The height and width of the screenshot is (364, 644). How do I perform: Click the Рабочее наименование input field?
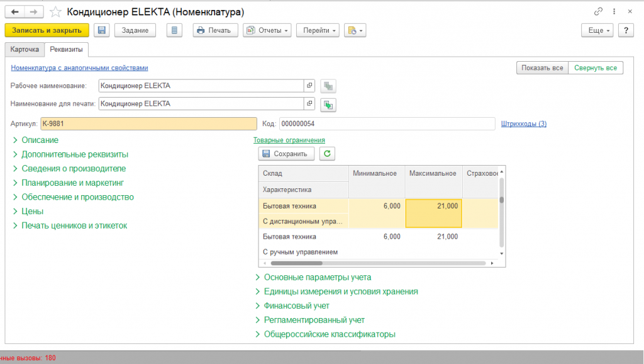pos(201,86)
